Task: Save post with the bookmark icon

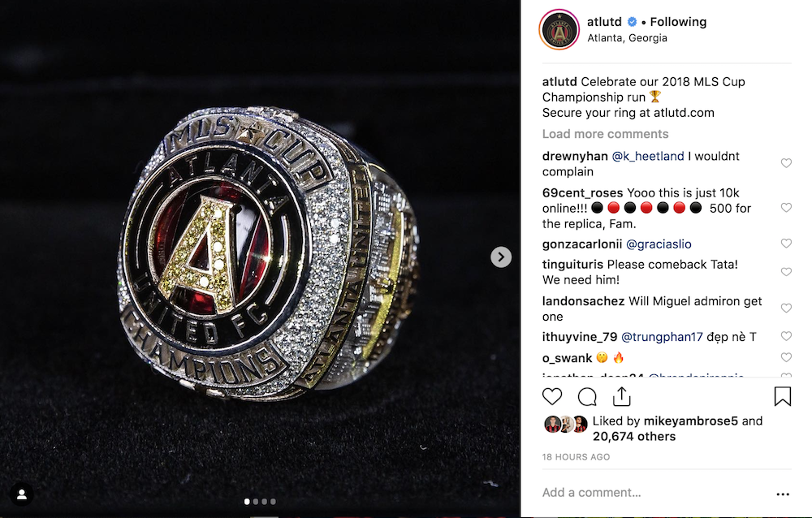Action: (783, 396)
